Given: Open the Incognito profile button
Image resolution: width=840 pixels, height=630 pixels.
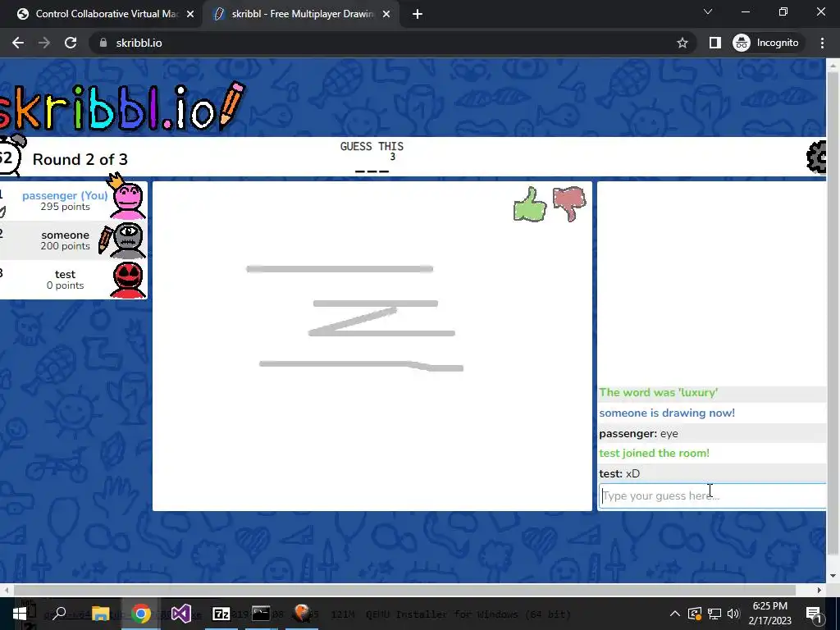Looking at the screenshot, I should click(x=766, y=43).
